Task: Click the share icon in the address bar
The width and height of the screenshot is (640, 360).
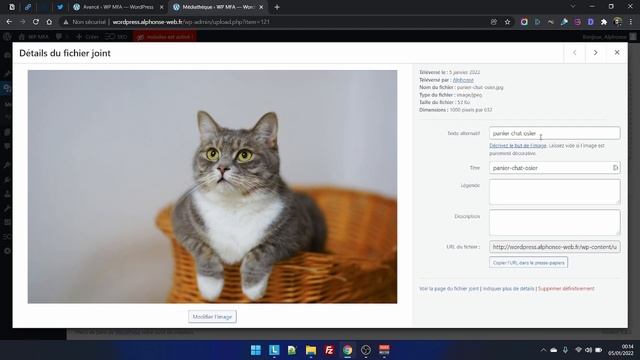Action: pyautogui.click(x=494, y=22)
